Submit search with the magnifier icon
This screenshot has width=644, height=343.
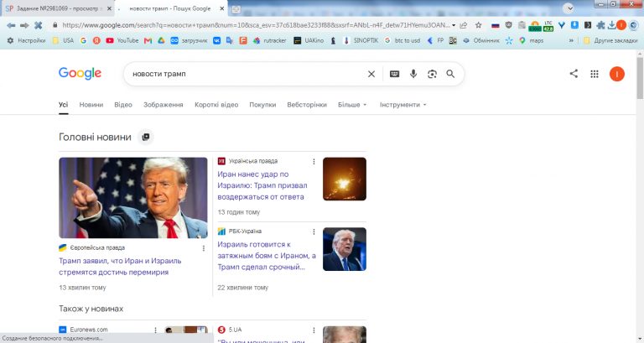click(450, 74)
